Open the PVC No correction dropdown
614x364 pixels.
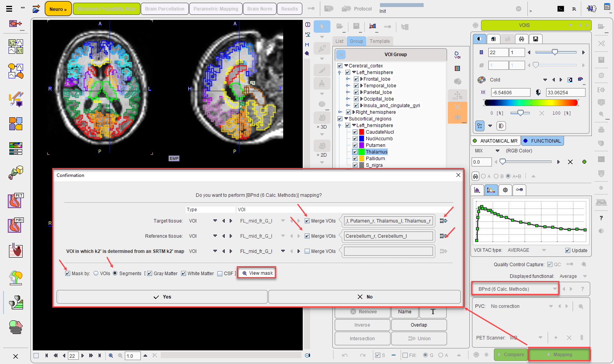551,306
